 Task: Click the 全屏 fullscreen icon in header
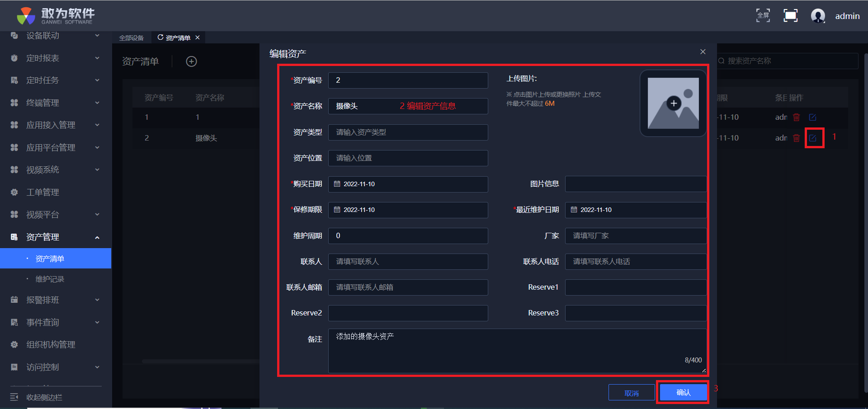[763, 16]
